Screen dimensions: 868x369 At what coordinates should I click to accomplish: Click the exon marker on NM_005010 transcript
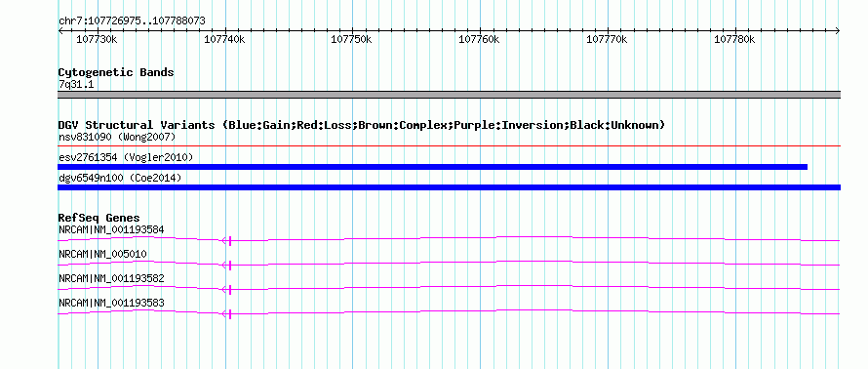coord(229,265)
